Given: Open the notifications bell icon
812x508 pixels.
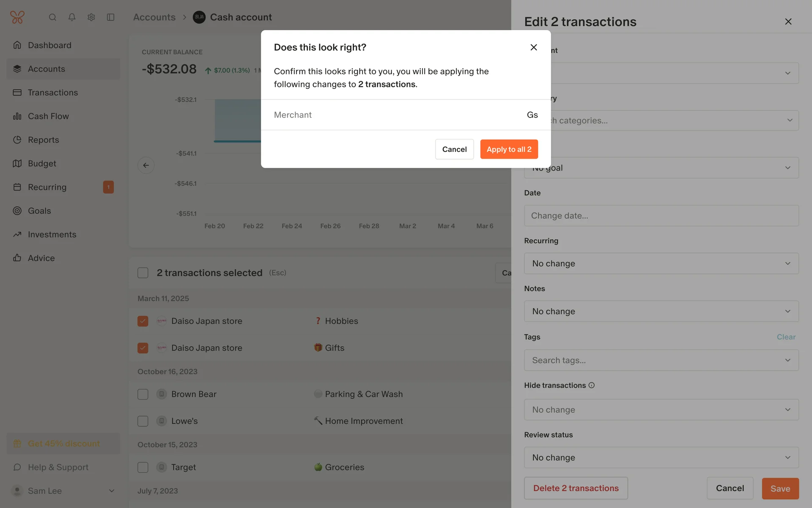Looking at the screenshot, I should pos(72,17).
